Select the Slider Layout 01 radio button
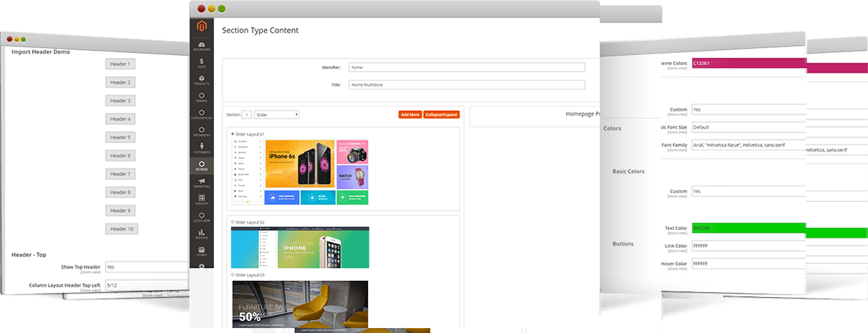This screenshot has width=868, height=333. pyautogui.click(x=233, y=133)
